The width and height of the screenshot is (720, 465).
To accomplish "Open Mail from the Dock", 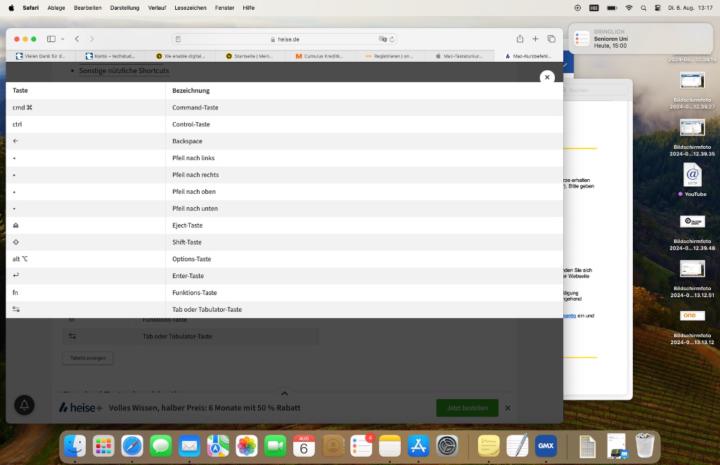I will coord(189,446).
